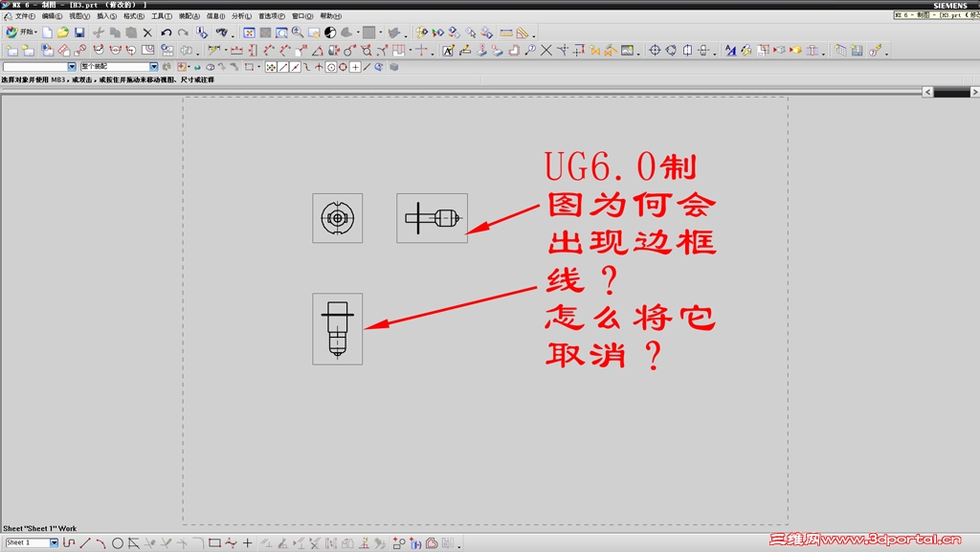The image size is (980, 552).
Task: Select the sketch Arc tool
Action: coord(100,543)
